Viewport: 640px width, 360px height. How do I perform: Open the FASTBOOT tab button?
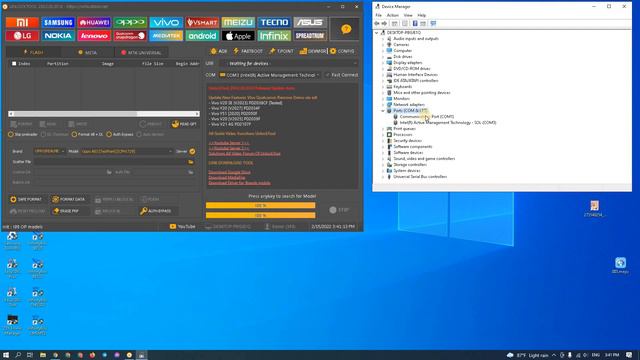click(x=248, y=51)
